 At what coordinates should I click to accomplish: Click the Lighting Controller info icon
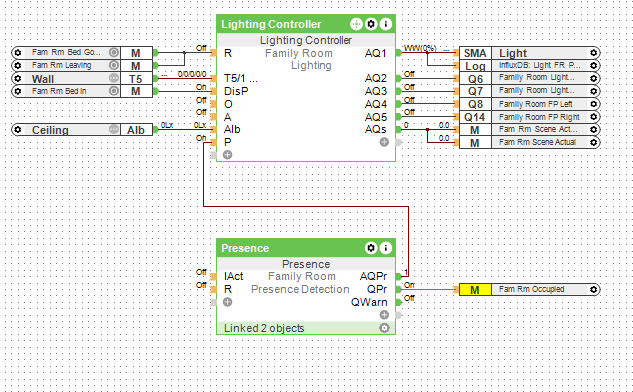(x=386, y=24)
